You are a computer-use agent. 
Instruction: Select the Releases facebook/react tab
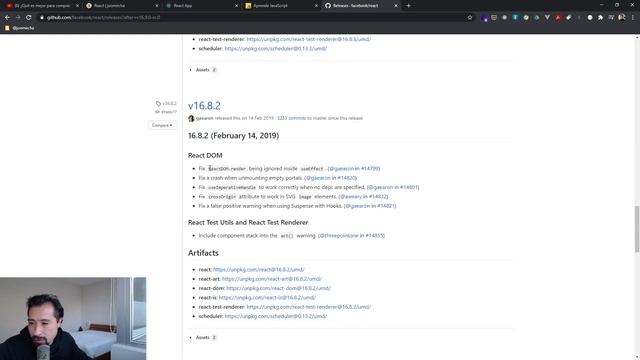pos(360,6)
